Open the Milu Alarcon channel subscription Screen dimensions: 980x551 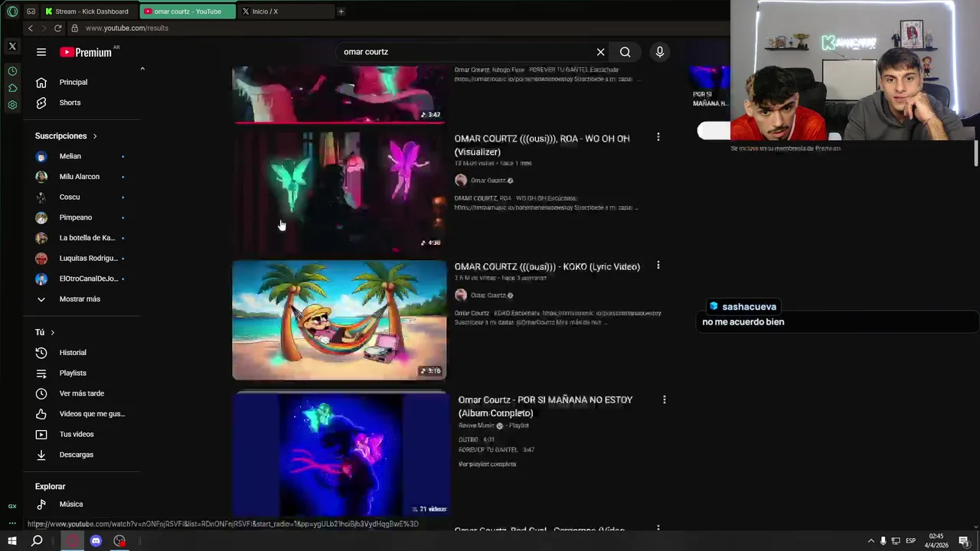[80, 177]
